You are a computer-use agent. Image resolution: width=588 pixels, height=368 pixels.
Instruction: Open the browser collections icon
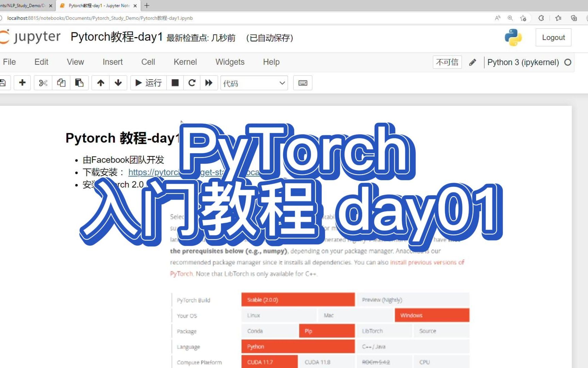click(574, 18)
